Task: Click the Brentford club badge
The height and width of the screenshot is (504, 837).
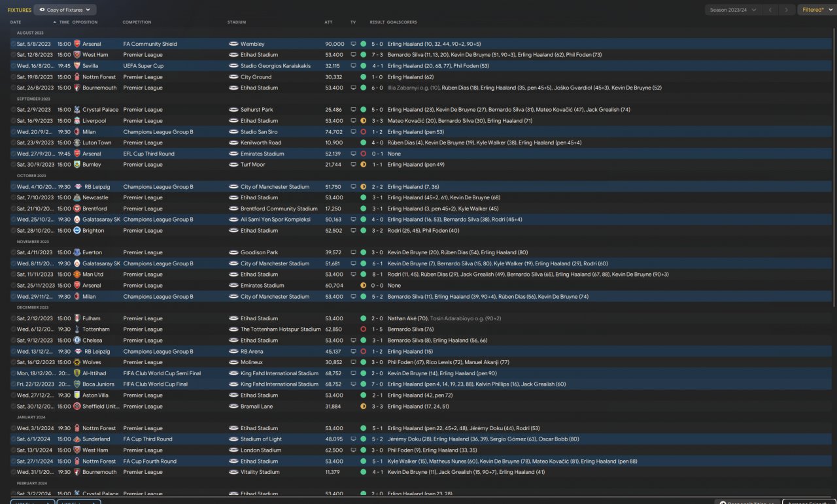Action: point(77,209)
